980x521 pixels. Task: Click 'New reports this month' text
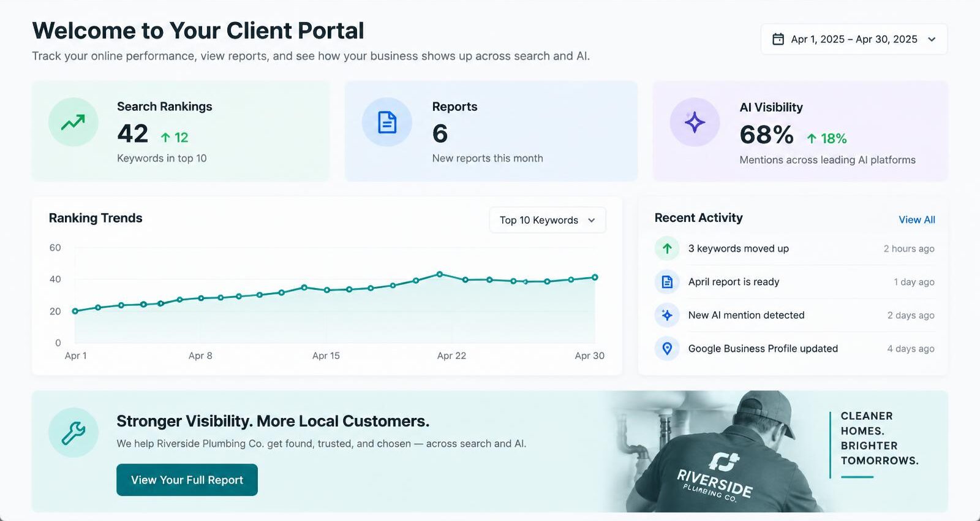(x=488, y=158)
